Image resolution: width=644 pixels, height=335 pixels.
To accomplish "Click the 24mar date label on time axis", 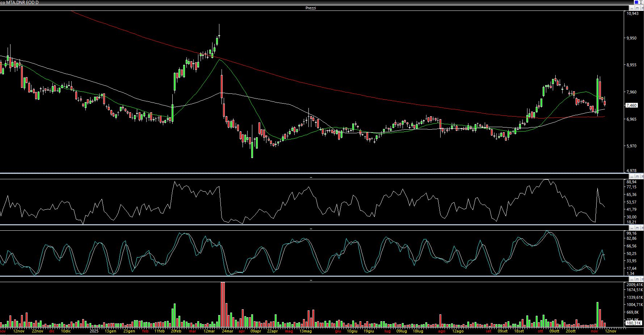I will click(227, 331).
